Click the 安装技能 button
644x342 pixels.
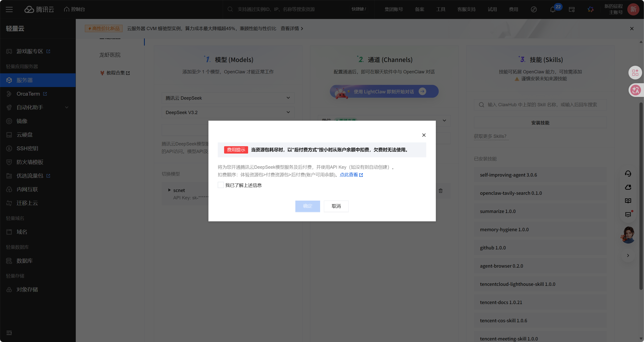540,123
